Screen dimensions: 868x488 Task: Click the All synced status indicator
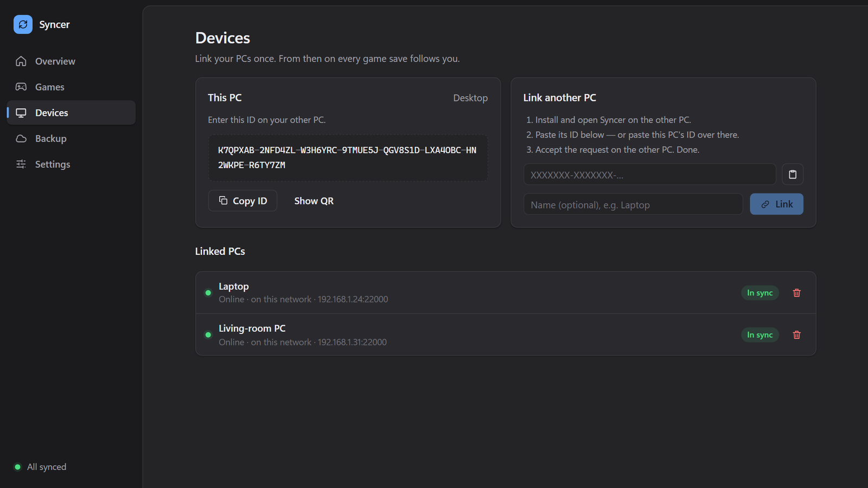[x=40, y=467]
